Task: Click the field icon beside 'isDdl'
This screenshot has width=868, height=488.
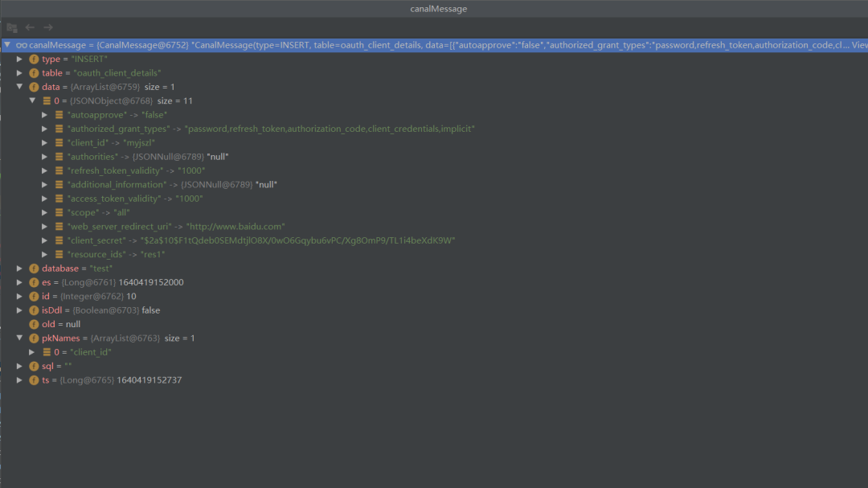Action: coord(34,310)
